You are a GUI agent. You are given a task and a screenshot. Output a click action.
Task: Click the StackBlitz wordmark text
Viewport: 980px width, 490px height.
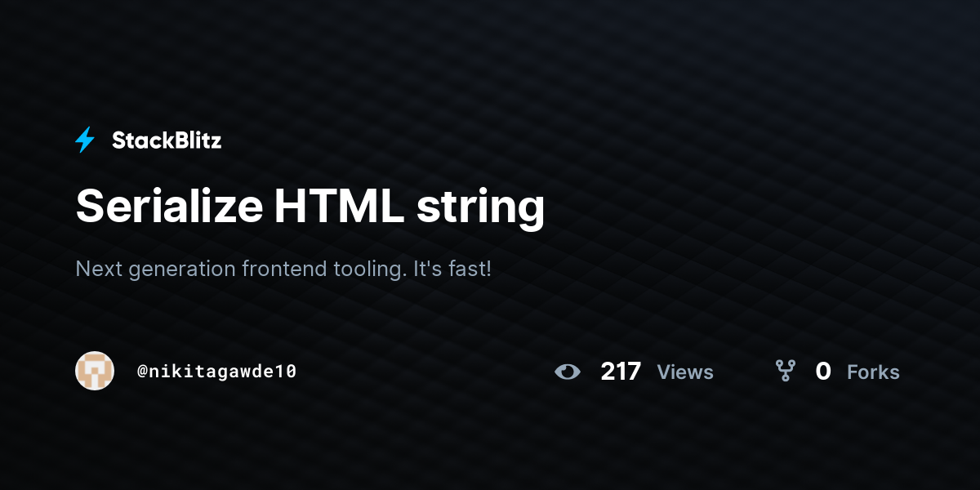point(167,140)
